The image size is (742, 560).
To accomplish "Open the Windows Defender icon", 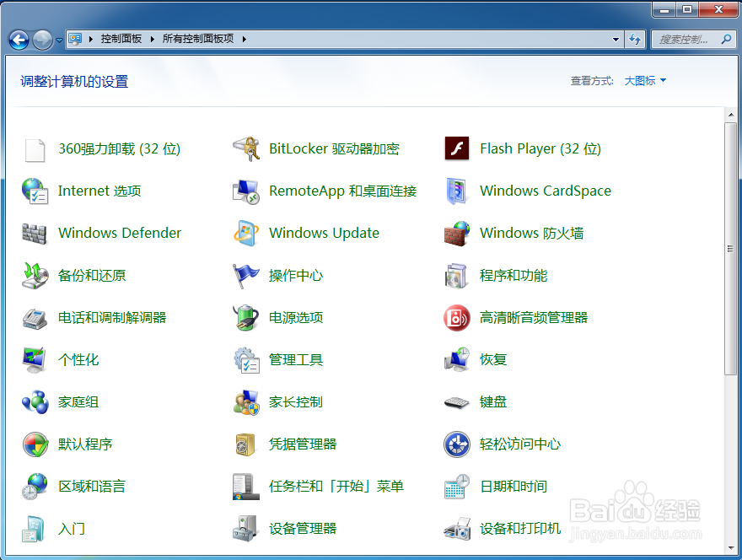I will 35,234.
